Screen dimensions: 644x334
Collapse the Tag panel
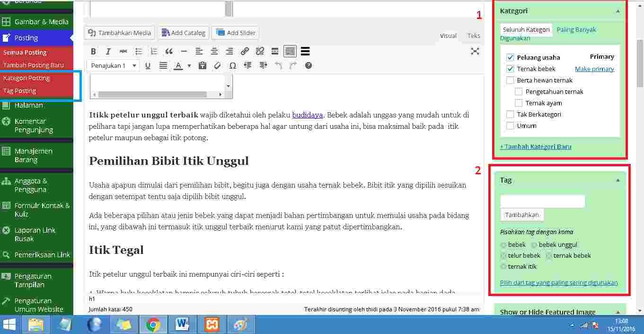click(618, 180)
